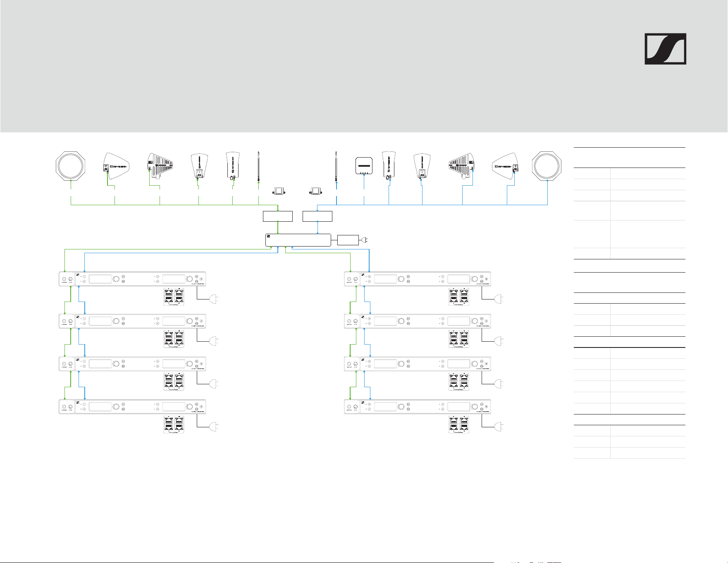Click the mains plug next to the power supply box
This screenshot has height=563, width=728.
pos(364,240)
